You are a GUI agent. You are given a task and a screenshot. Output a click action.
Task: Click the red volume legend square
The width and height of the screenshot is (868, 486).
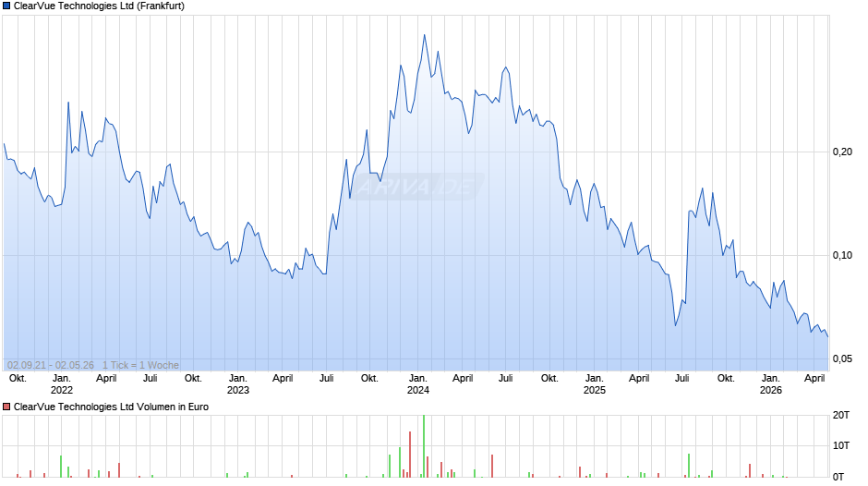(6, 407)
